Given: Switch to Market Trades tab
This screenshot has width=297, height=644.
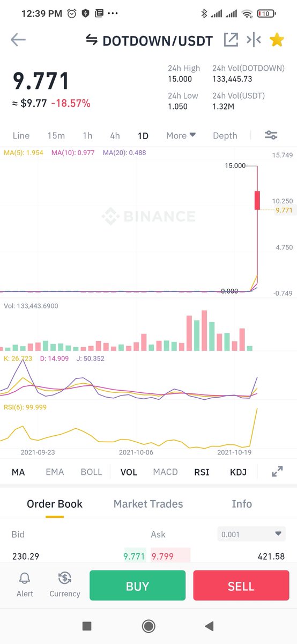Looking at the screenshot, I should click(x=148, y=504).
